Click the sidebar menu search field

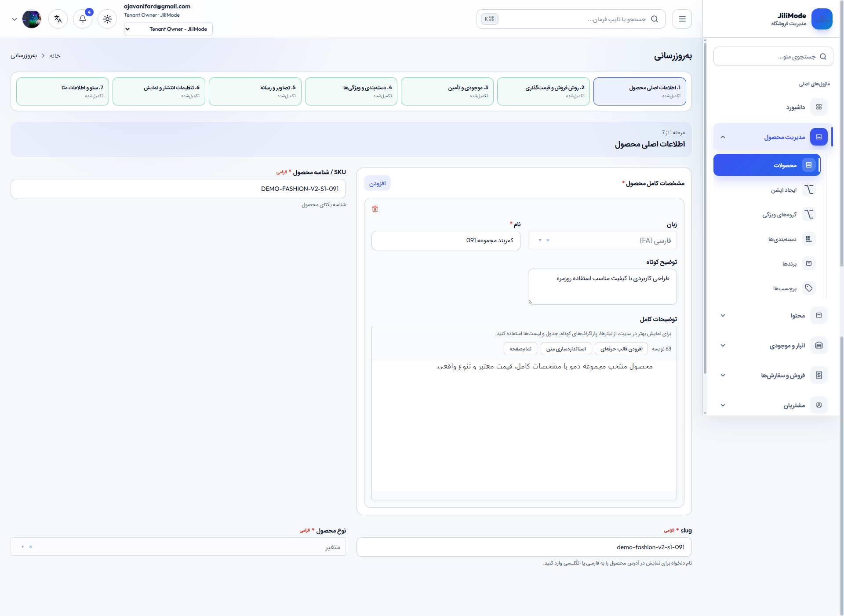tap(773, 56)
